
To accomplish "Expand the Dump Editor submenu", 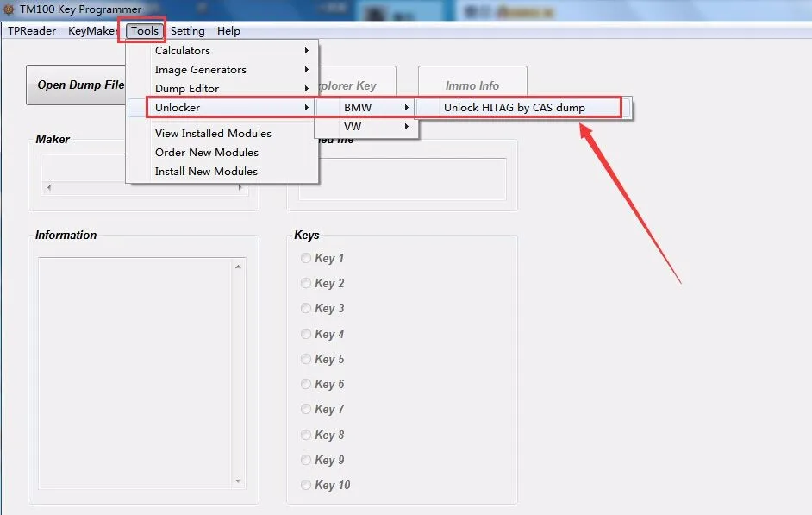I will click(x=222, y=89).
